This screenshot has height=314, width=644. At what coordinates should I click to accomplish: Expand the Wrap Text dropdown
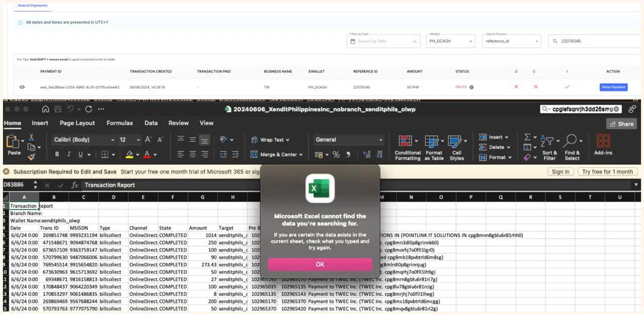click(287, 140)
